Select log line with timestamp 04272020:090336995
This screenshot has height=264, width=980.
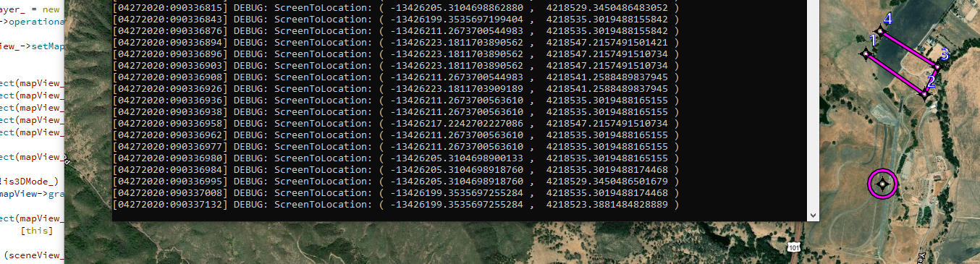pos(397,181)
